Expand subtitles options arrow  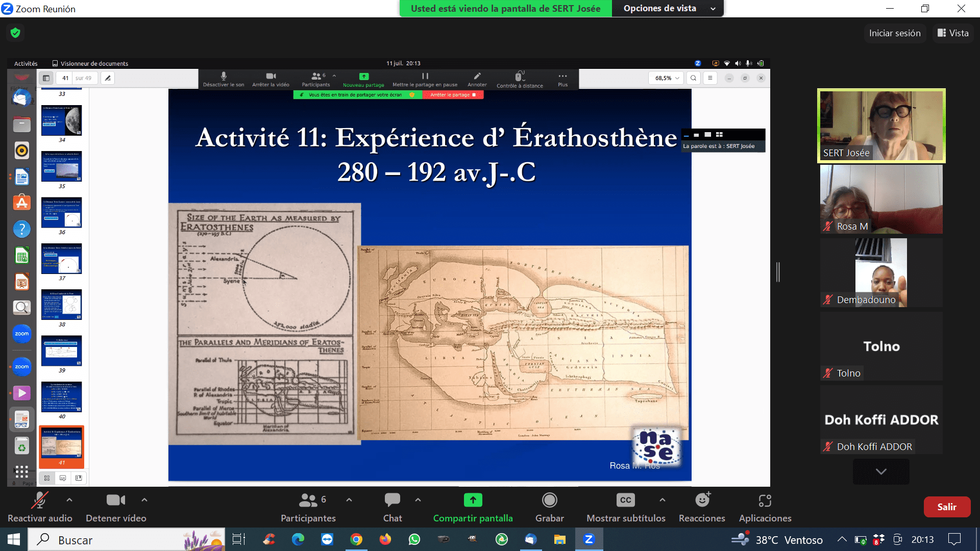coord(663,500)
